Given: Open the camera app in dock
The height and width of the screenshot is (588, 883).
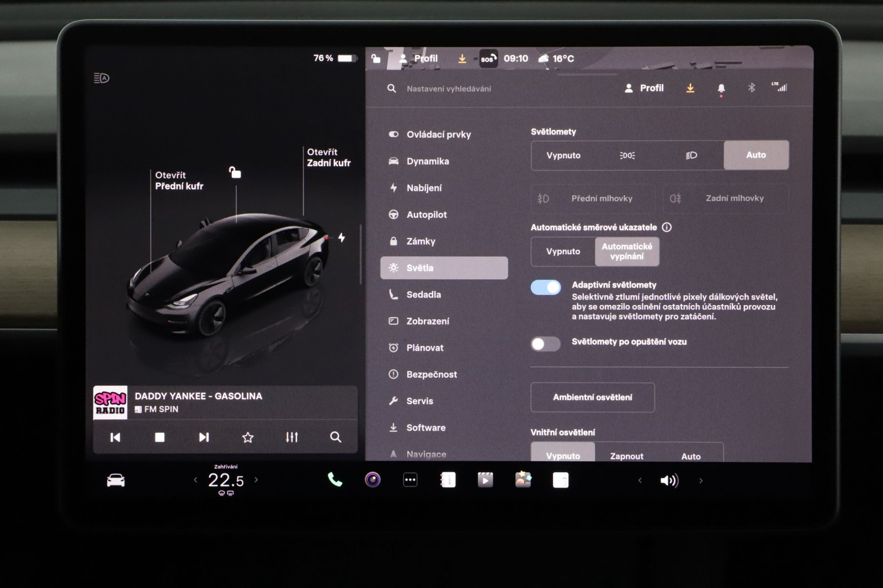Looking at the screenshot, I should point(373,480).
